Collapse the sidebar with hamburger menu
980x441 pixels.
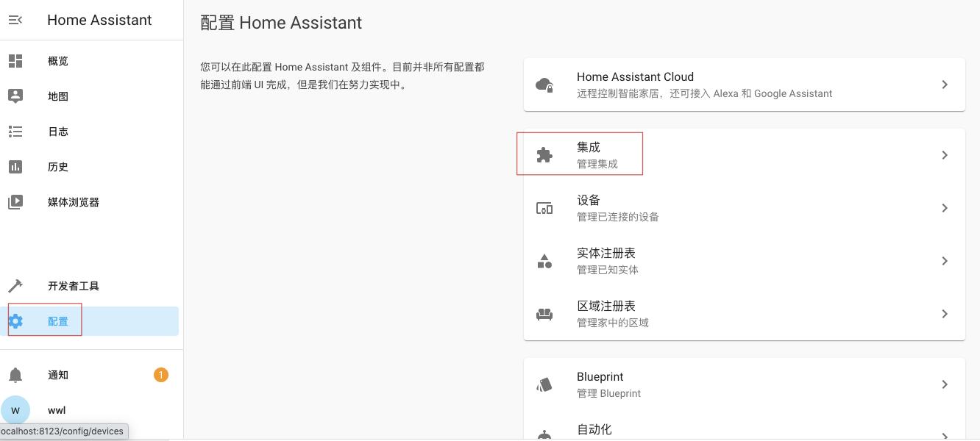click(x=15, y=20)
